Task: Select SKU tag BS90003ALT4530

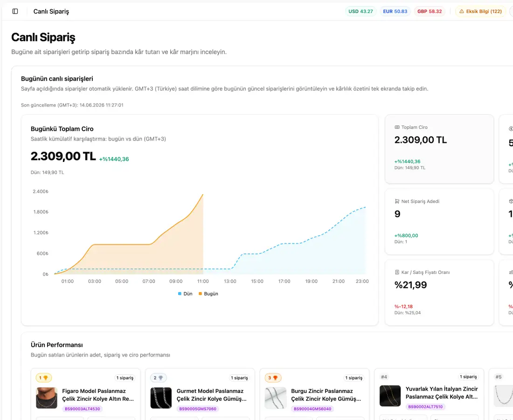Action: (x=83, y=409)
